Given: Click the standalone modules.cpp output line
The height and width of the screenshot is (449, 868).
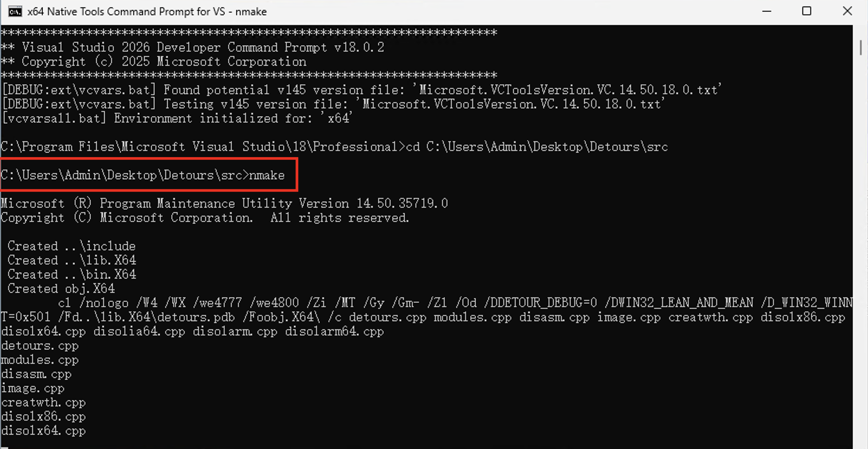Looking at the screenshot, I should click(x=40, y=360).
